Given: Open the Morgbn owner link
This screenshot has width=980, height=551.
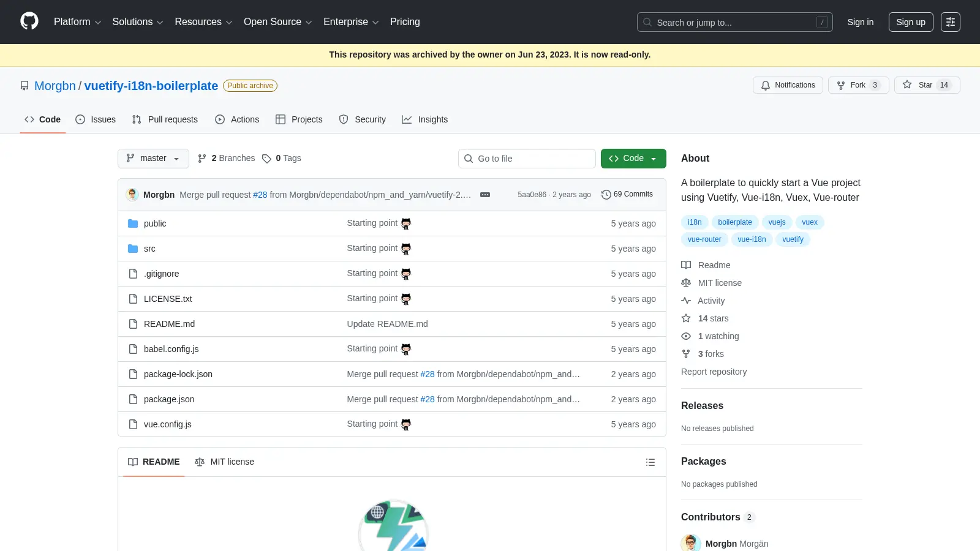Looking at the screenshot, I should point(55,86).
